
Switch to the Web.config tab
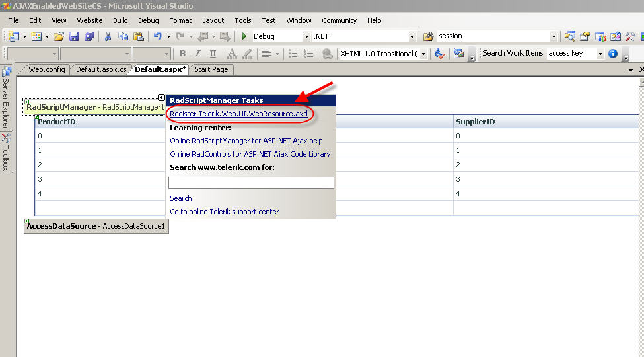(x=47, y=69)
